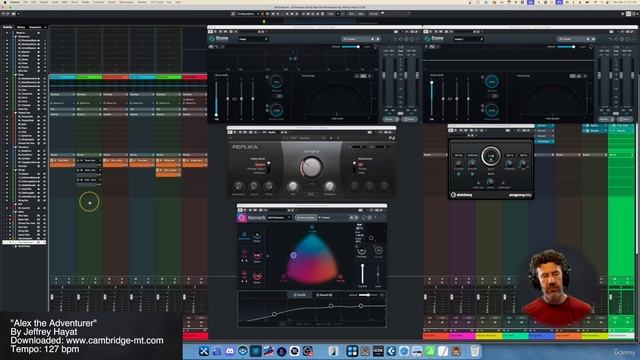
Task: Click the bottom-right blend node on Neoverb pad
Action: pos(340,277)
